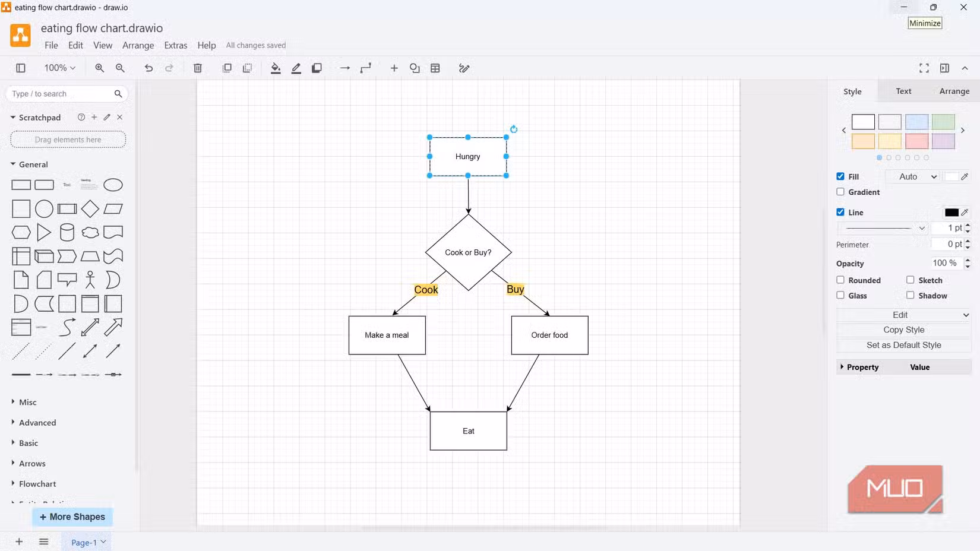Click the Undo arrow in toolbar
Screen dimensions: 980x551
148,68
